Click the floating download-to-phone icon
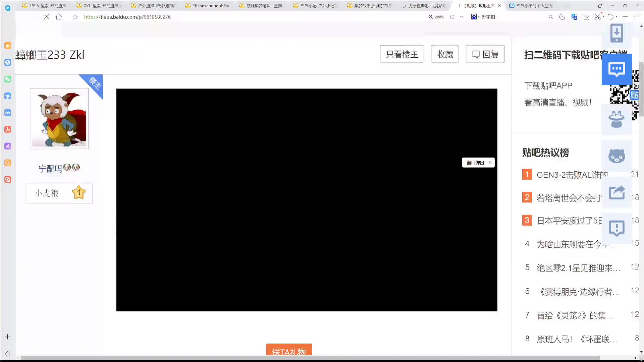 coord(616,33)
